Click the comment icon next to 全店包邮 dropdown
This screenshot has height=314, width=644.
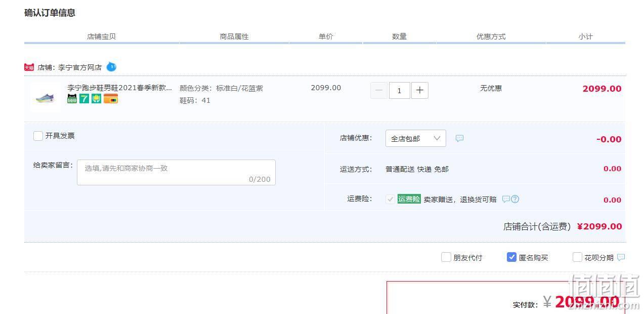click(x=459, y=138)
